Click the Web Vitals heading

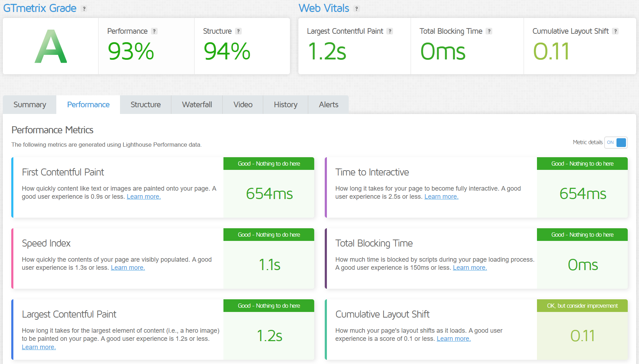coord(324,8)
